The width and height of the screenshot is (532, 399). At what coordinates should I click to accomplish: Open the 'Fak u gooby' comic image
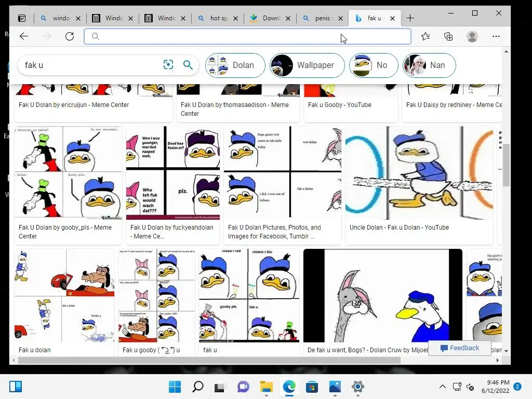pyautogui.click(x=157, y=296)
